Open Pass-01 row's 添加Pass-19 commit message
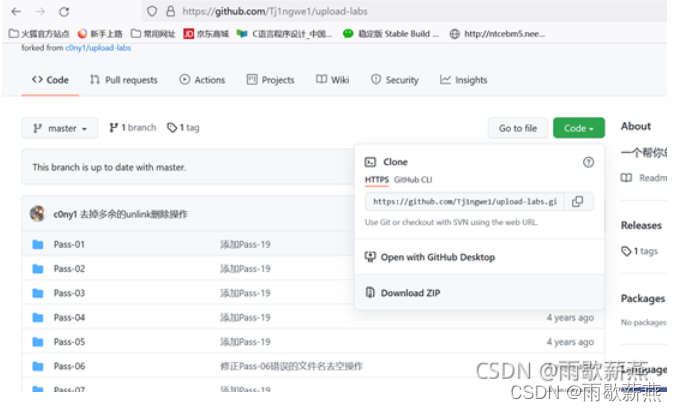The height and width of the screenshot is (412, 676). [x=245, y=244]
